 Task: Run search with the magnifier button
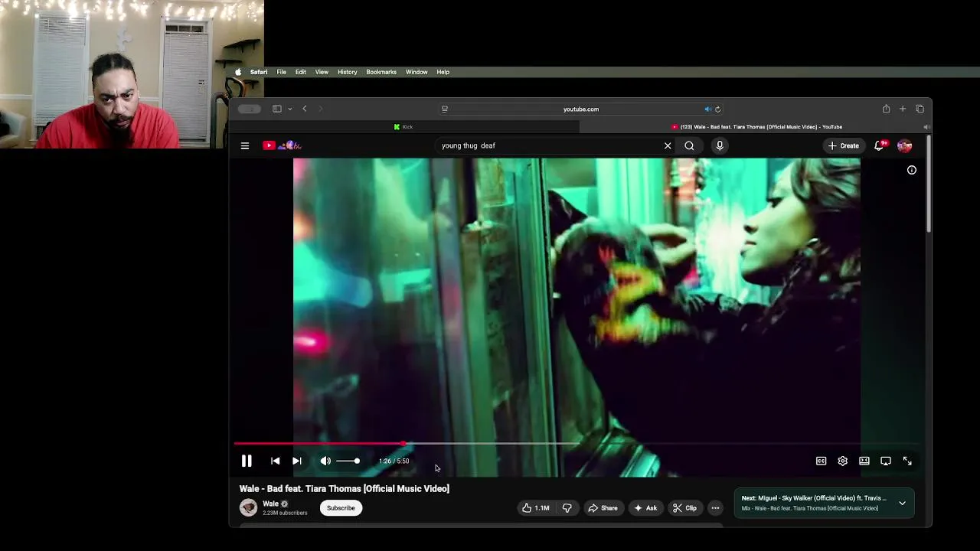click(689, 145)
